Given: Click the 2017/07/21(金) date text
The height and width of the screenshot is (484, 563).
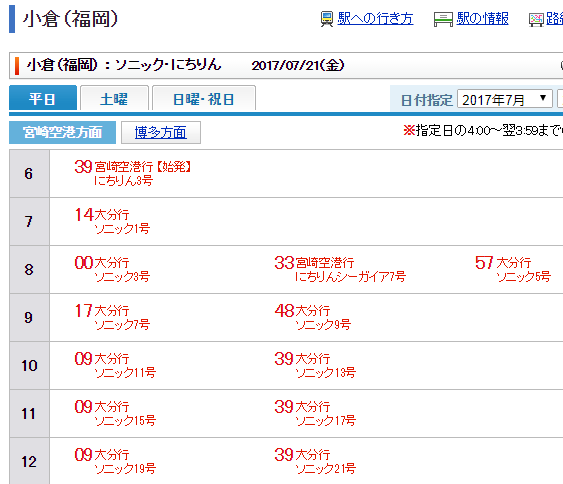Looking at the screenshot, I should pyautogui.click(x=298, y=65).
